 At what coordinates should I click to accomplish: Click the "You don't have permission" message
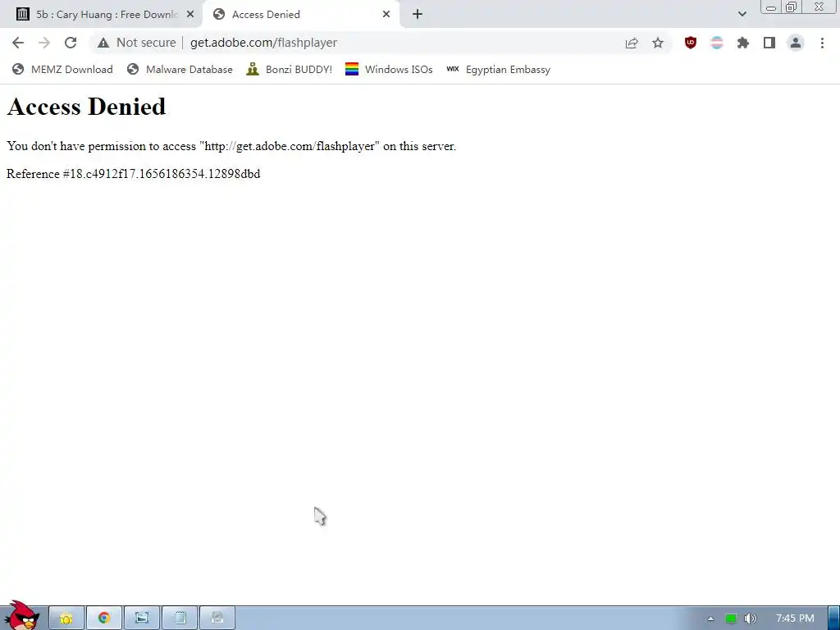pyautogui.click(x=231, y=146)
